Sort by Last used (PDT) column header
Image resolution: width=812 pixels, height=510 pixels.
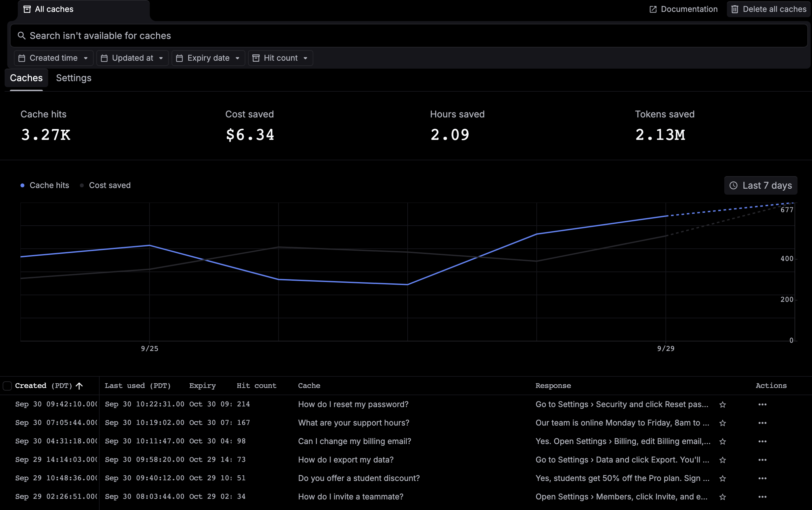[138, 386]
